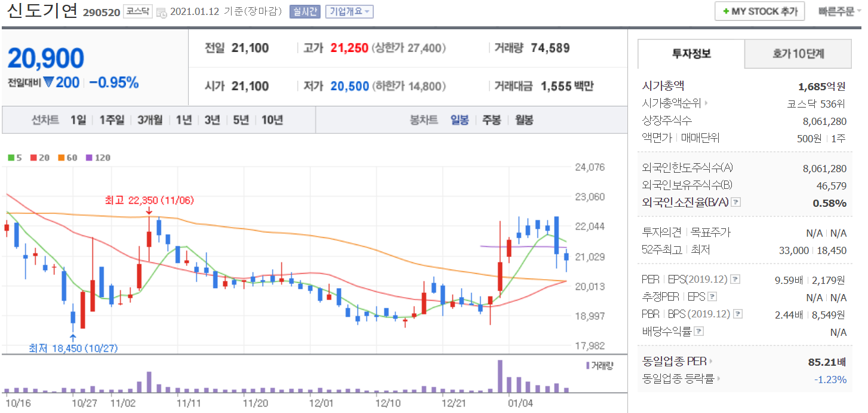
Task: Show the 3개월 line chart
Action: 150,120
